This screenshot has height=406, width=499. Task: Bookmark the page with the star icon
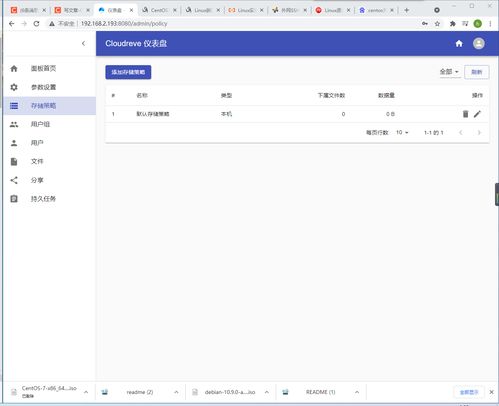point(437,24)
